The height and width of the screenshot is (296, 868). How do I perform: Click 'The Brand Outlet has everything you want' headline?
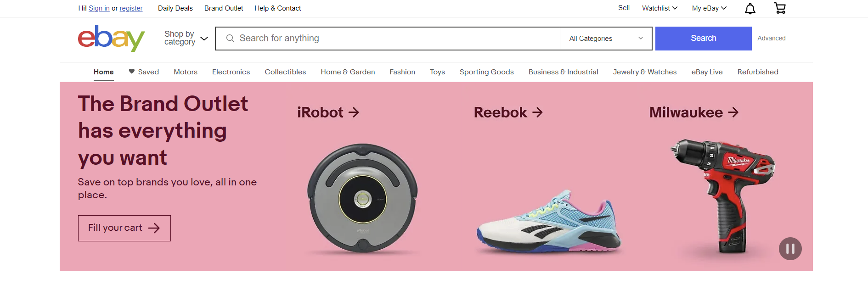[163, 131]
